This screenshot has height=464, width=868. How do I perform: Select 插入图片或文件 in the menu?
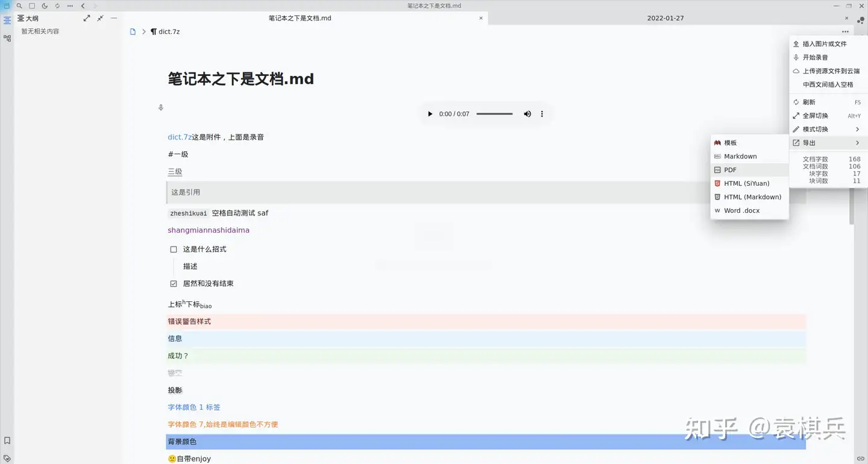[828, 44]
